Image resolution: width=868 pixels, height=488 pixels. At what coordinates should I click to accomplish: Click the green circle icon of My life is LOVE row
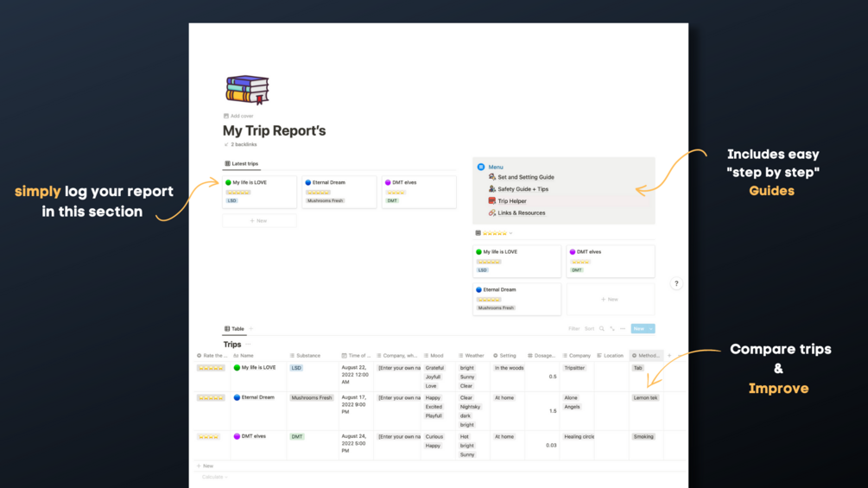coord(237,368)
